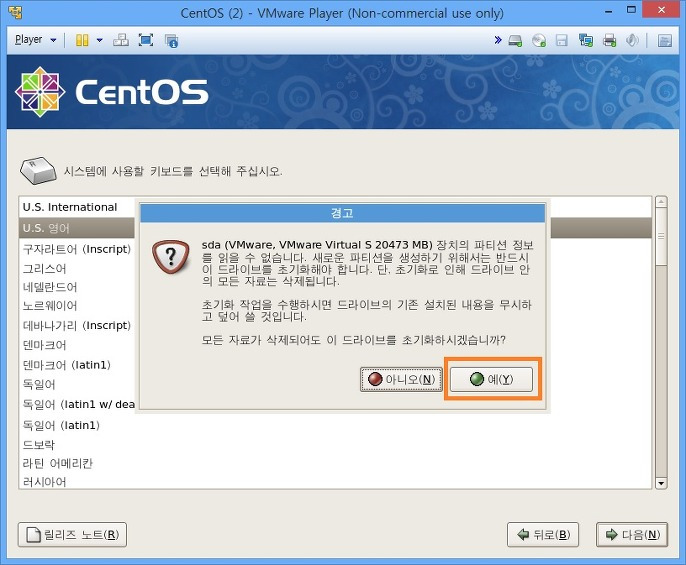This screenshot has width=686, height=565.
Task: Click the warning question mark icon
Action: coord(171,256)
